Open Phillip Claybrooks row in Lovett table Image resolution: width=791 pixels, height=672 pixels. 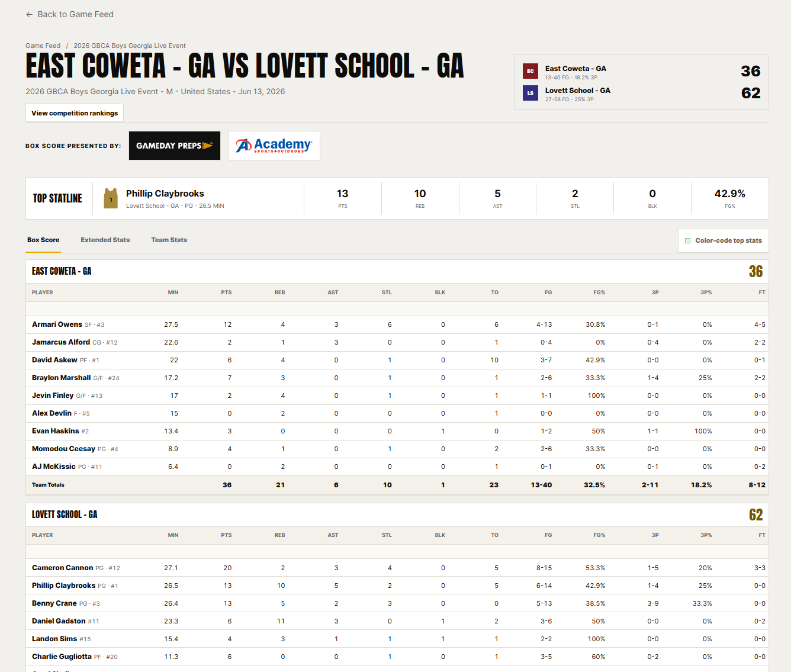point(397,586)
